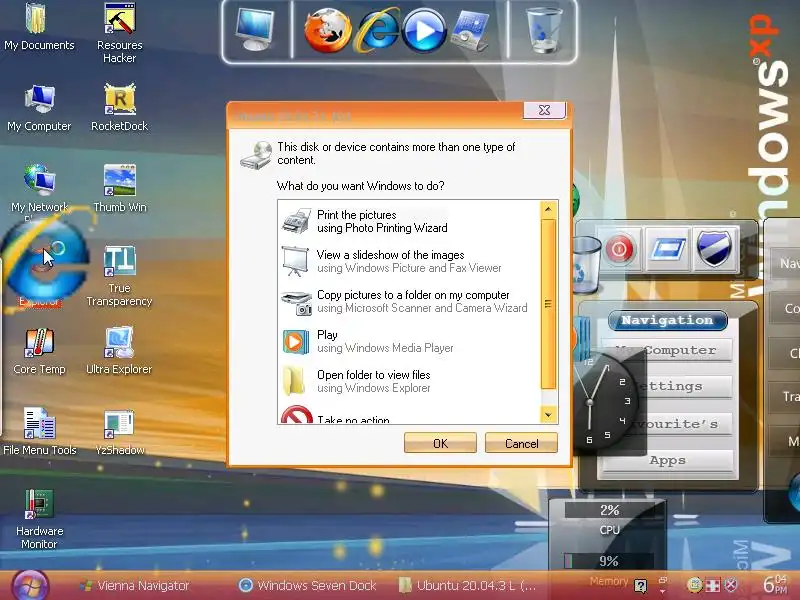
Task: Click the red power button in sidebar widget
Action: (619, 249)
